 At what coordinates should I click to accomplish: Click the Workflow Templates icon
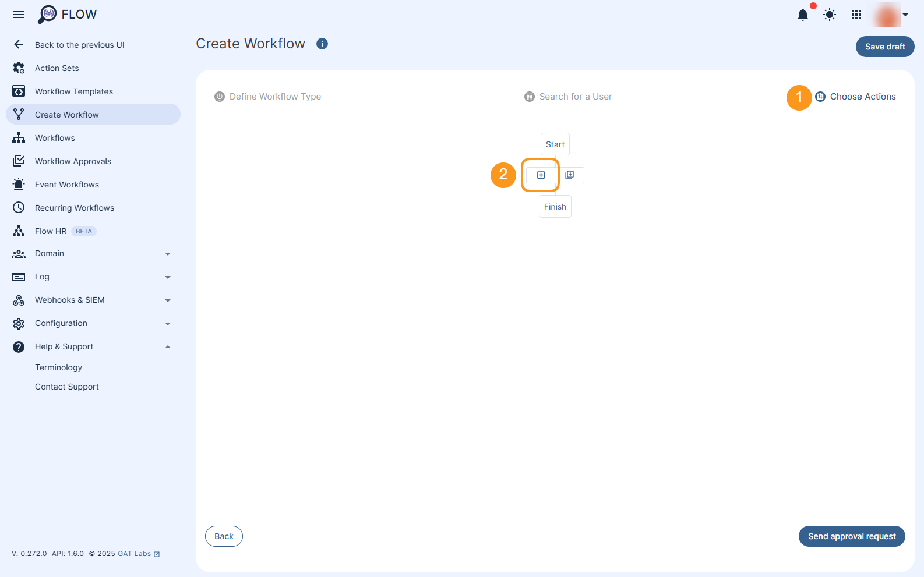coord(19,91)
